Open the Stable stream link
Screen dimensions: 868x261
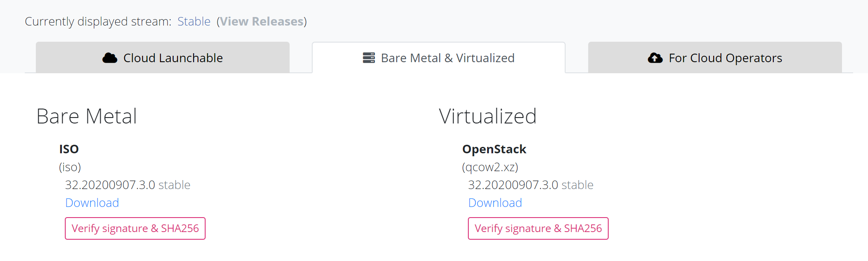pos(194,21)
